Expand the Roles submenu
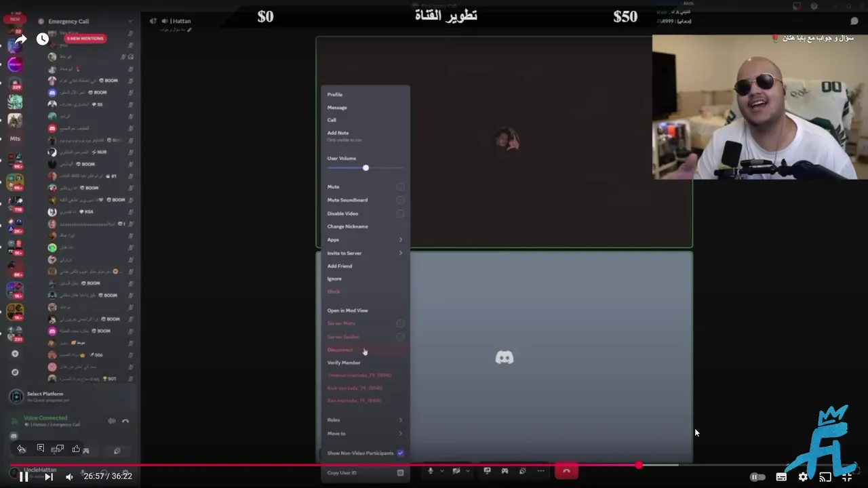This screenshot has width=868, height=488. click(365, 420)
